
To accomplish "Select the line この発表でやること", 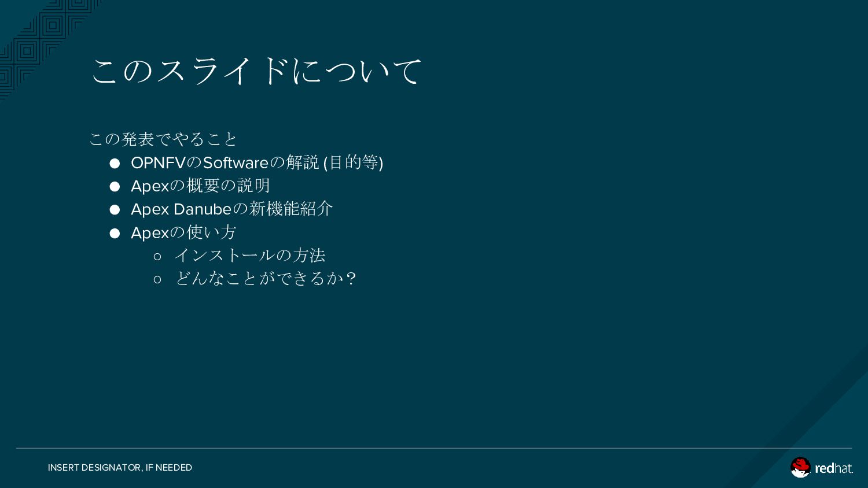I will click(163, 139).
